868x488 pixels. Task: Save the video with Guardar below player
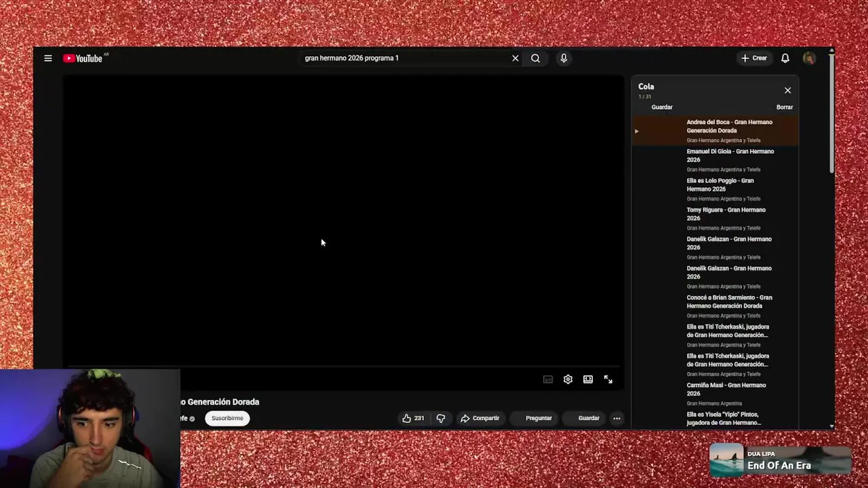pyautogui.click(x=586, y=418)
